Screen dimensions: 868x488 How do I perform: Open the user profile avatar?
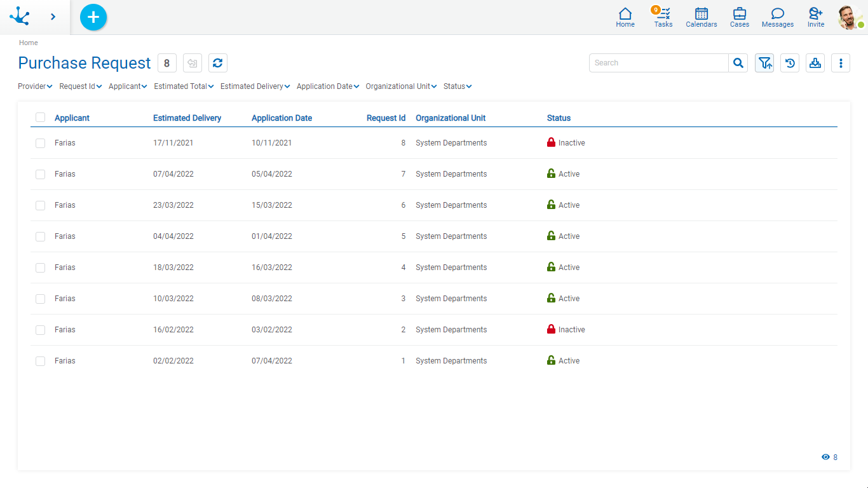tap(850, 17)
